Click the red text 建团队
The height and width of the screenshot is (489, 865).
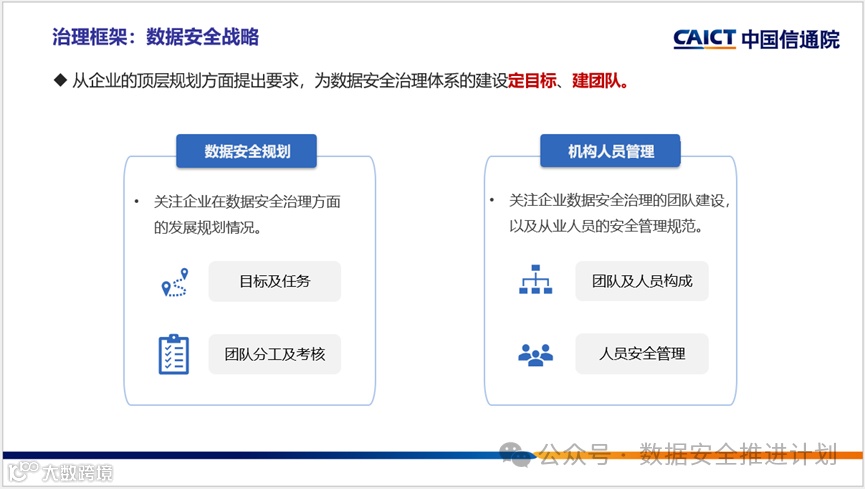(x=600, y=81)
